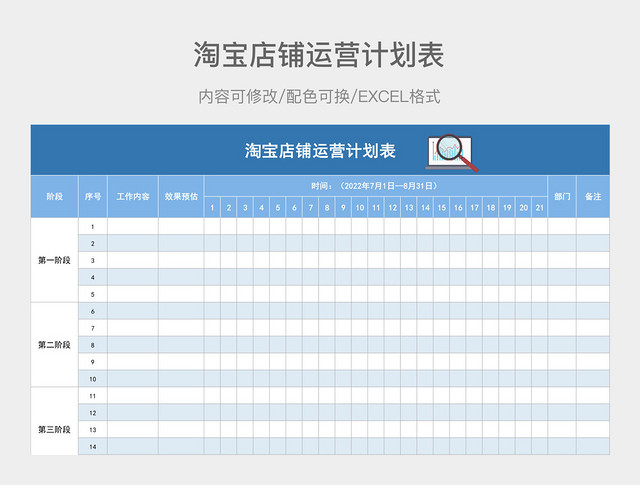Select subtitle 内容可修改/配色可换/EXCEL格式
The height and width of the screenshot is (485, 640).
point(319,97)
